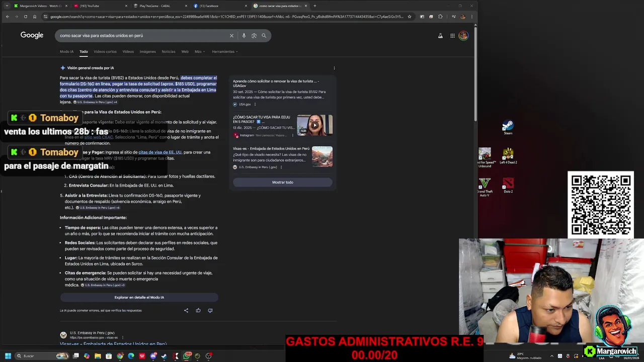The image size is (644, 362).
Task: Give thumbs up to AI overview
Action: pyautogui.click(x=198, y=310)
